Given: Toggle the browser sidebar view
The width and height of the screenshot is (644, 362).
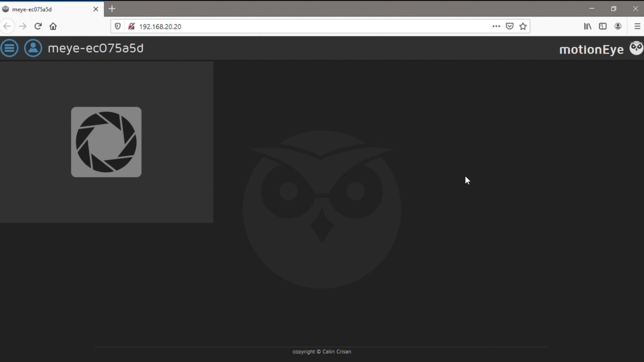Looking at the screenshot, I should tap(603, 26).
